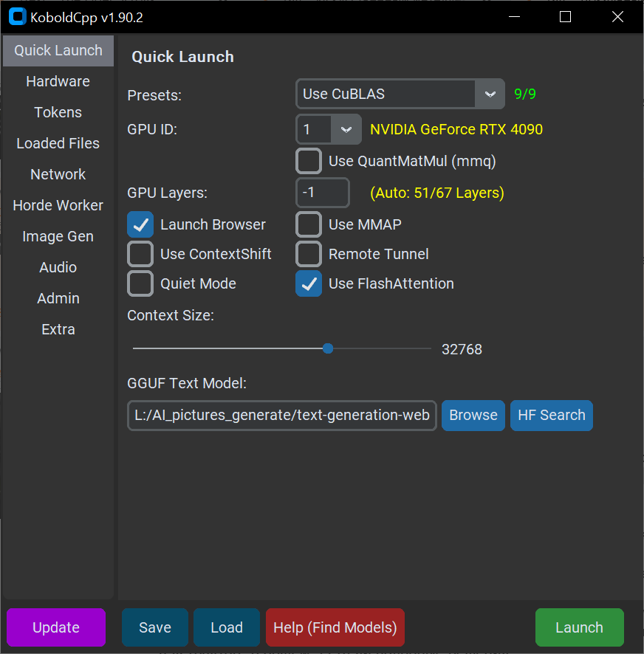Screen dimensions: 644x654
Task: Open the Presets dropdown showing Use CuBLAS
Action: tap(400, 94)
